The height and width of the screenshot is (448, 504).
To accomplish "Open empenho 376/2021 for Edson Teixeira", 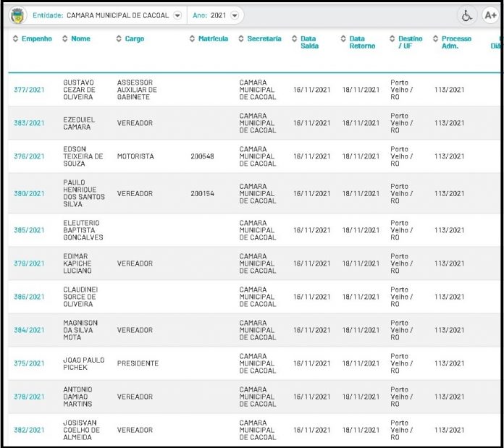I will pyautogui.click(x=29, y=156).
